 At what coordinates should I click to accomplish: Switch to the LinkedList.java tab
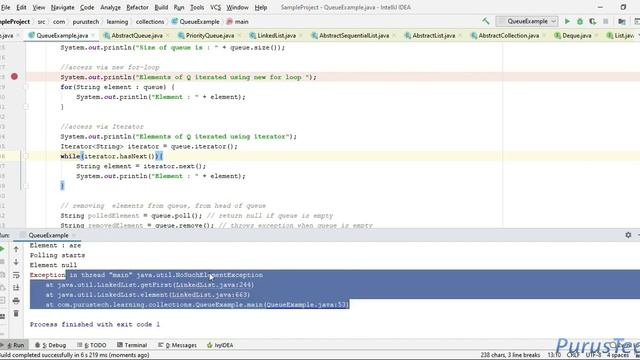276,36
